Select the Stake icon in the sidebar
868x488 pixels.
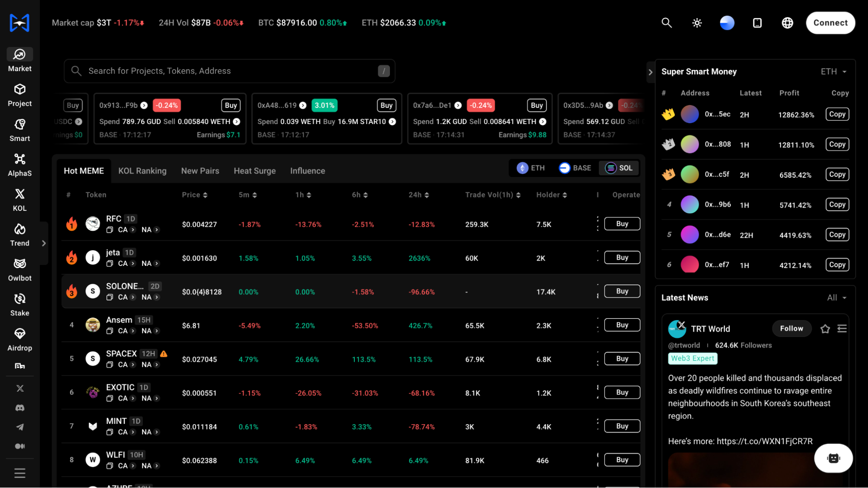pyautogui.click(x=20, y=304)
